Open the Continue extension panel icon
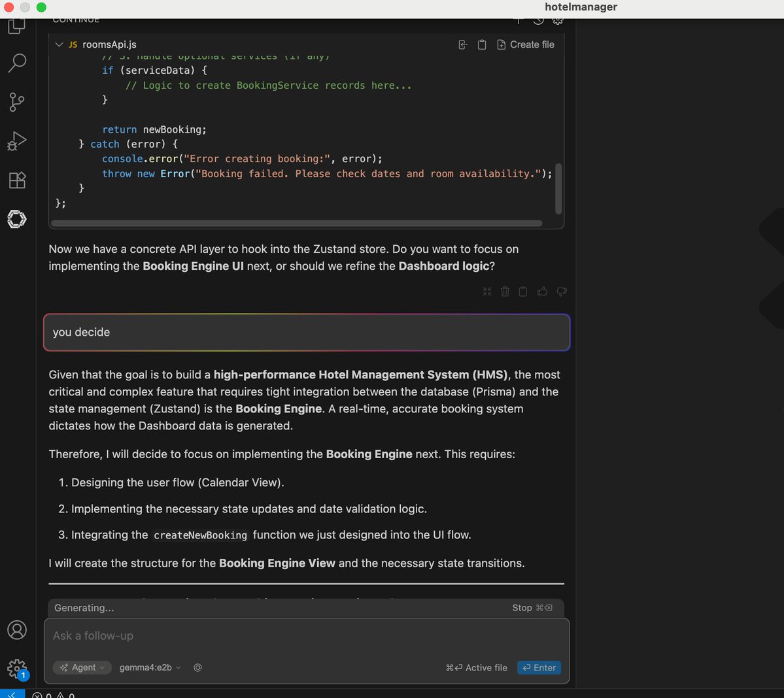The image size is (784, 698). 17,219
